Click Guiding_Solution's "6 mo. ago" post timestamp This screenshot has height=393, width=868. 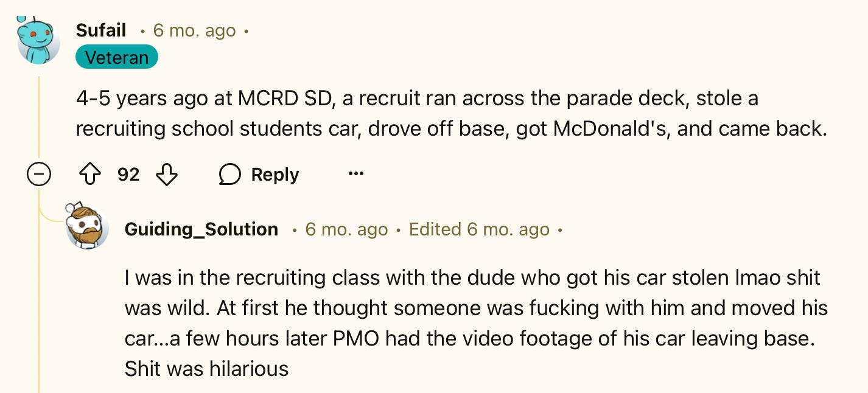pyautogui.click(x=346, y=229)
